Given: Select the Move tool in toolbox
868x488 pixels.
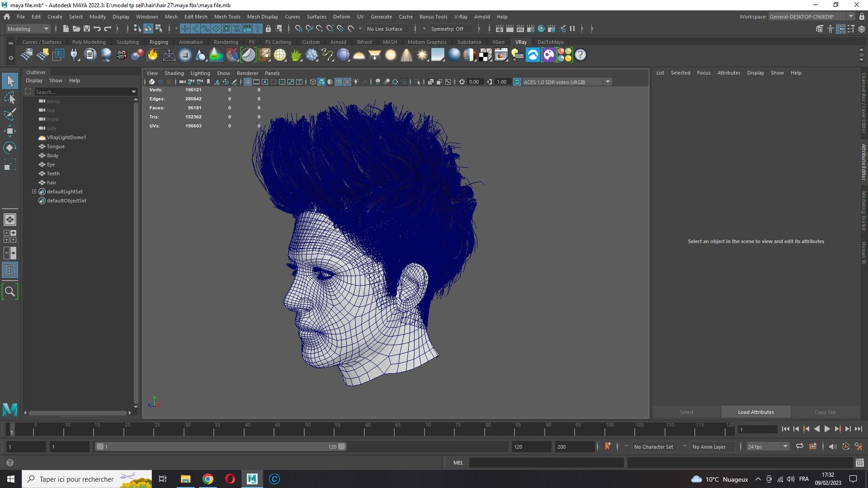Looking at the screenshot, I should (x=10, y=131).
